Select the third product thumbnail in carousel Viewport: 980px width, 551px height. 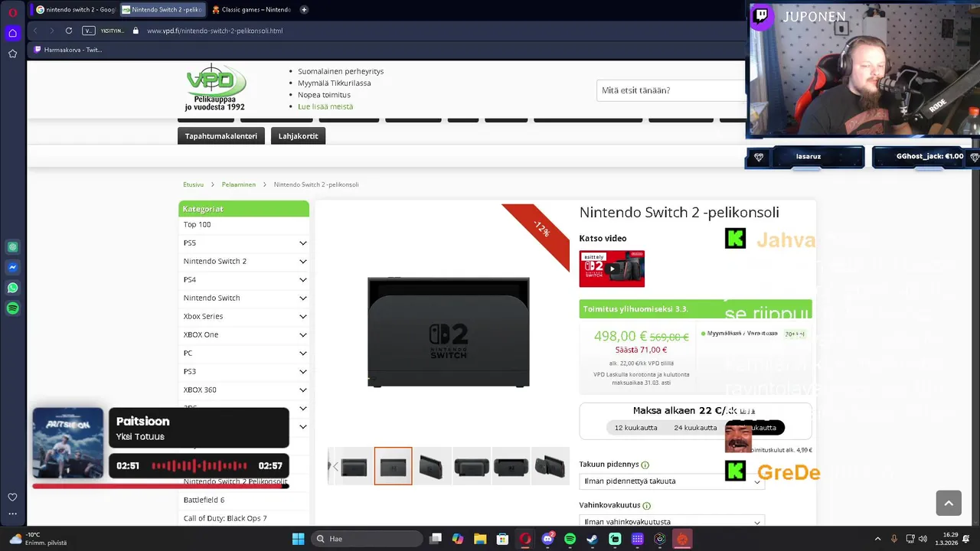[432, 466]
